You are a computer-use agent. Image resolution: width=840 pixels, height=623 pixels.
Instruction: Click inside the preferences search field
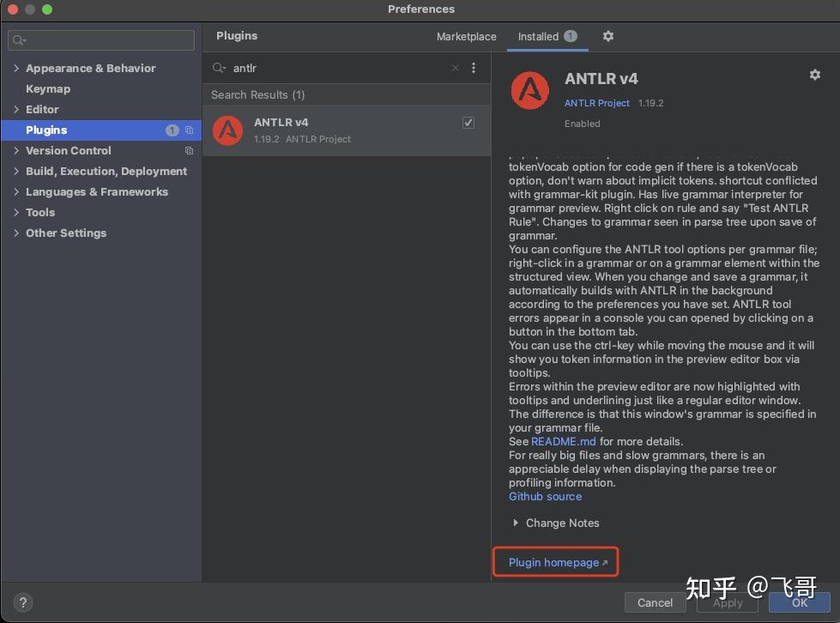[x=100, y=39]
